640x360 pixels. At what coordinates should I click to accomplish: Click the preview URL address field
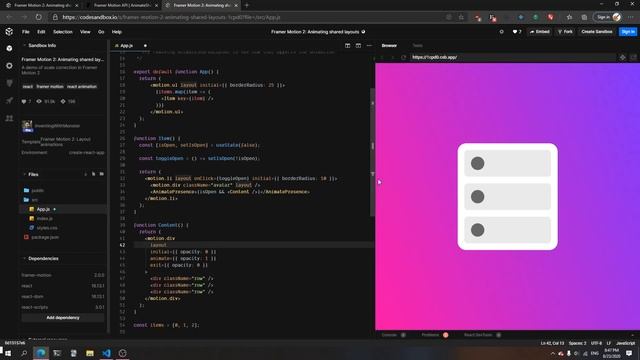point(512,58)
